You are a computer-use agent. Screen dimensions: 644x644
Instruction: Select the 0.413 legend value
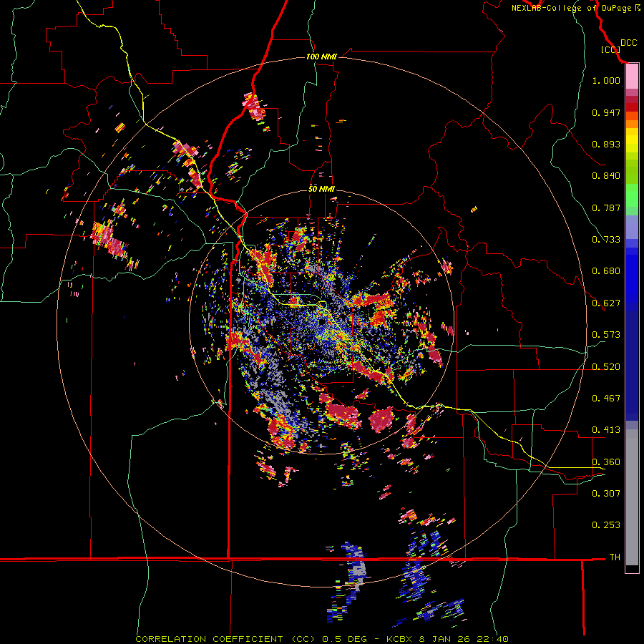[x=606, y=430]
